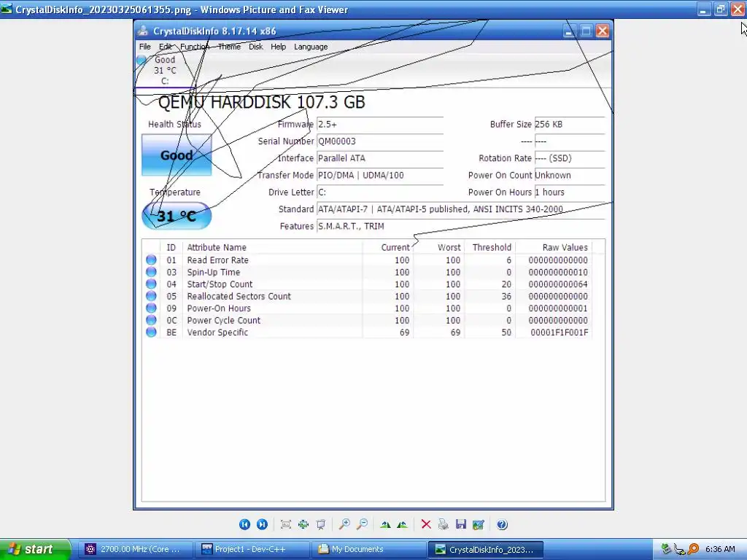Rotate the image counterclockwise
Screen dimensions: 747x560
(x=402, y=524)
